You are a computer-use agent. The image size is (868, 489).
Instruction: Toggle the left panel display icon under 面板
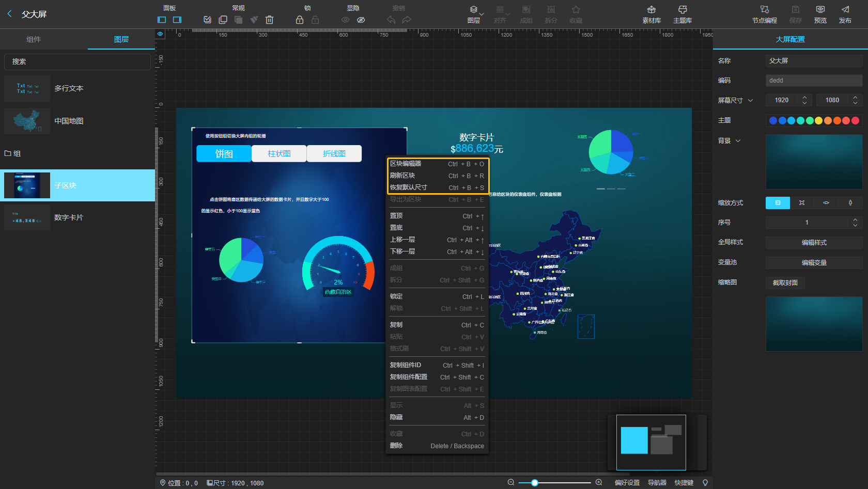click(x=162, y=20)
